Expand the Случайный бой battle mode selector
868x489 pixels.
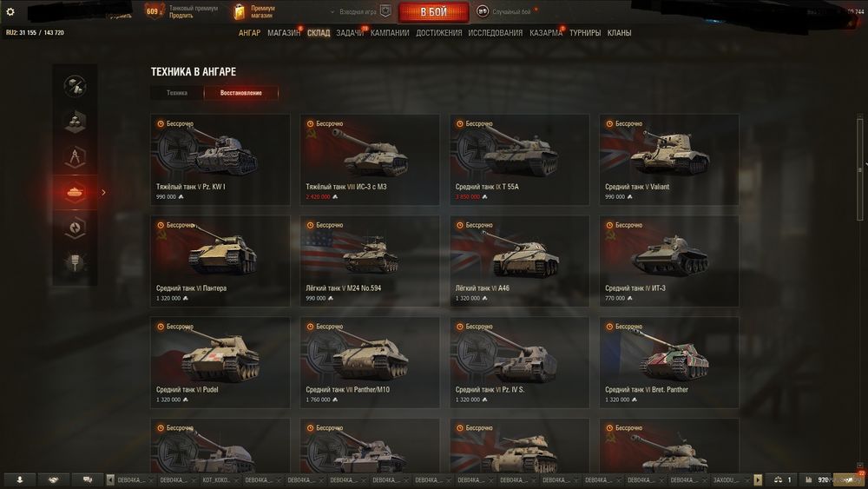507,11
